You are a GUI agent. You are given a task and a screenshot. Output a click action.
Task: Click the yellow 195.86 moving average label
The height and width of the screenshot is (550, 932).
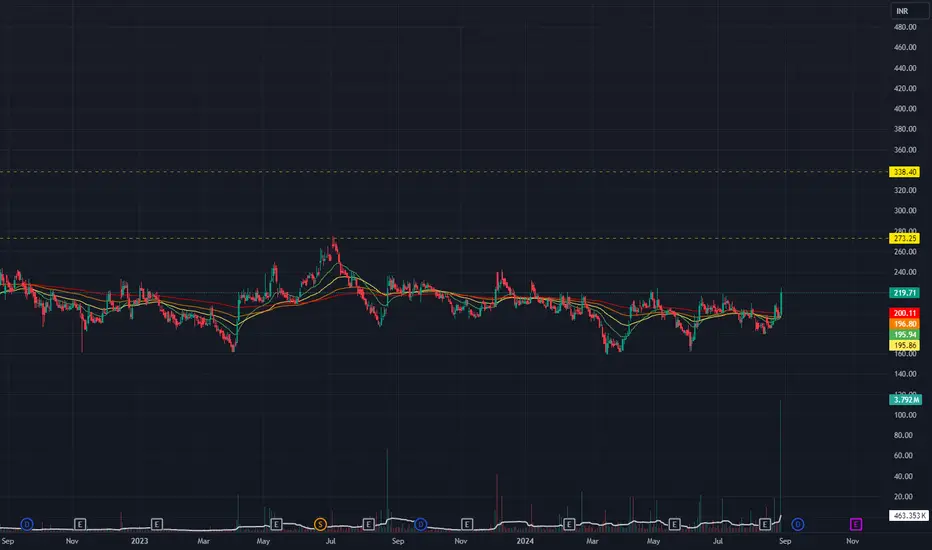[x=905, y=345]
